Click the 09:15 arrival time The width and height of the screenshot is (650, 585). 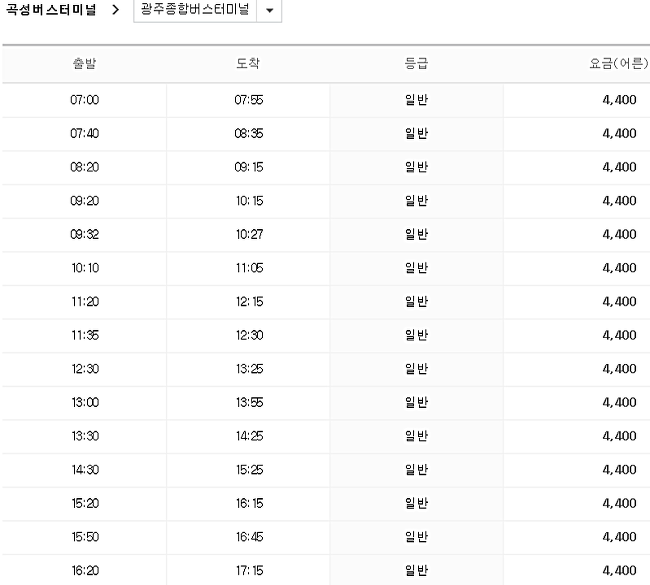point(249,167)
